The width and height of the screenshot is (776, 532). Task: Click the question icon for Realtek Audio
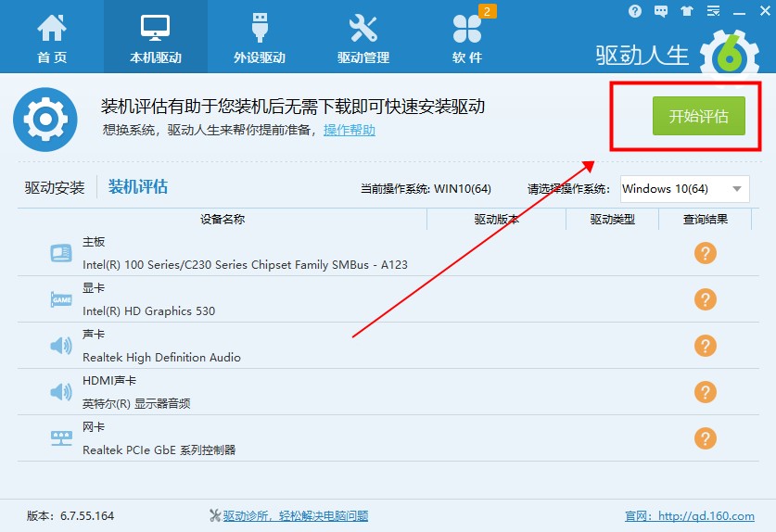[x=706, y=346]
